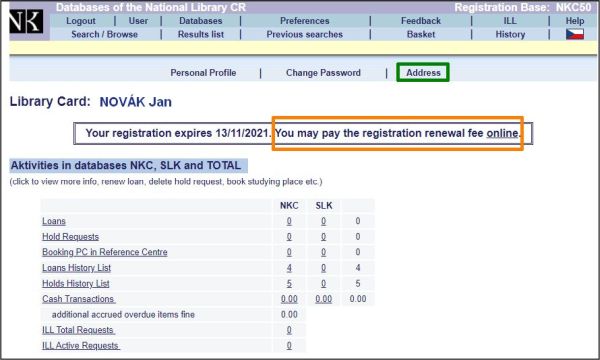Image resolution: width=600 pixels, height=360 pixels.
Task: Click Logout in the top menu
Action: point(81,21)
